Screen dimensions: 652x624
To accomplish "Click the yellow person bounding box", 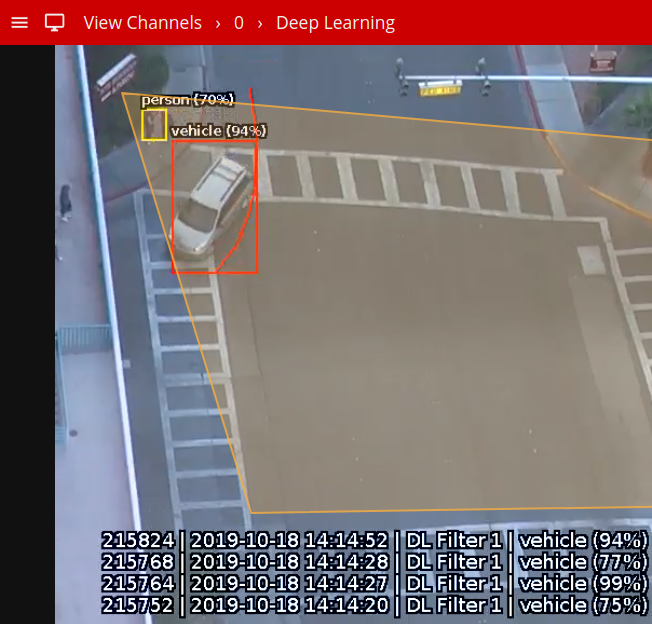I will tap(153, 126).
